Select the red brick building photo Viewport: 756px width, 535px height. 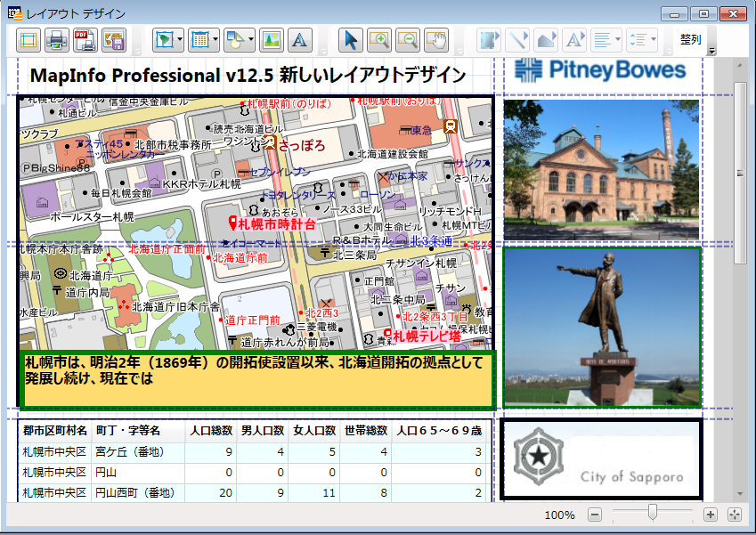click(x=601, y=169)
